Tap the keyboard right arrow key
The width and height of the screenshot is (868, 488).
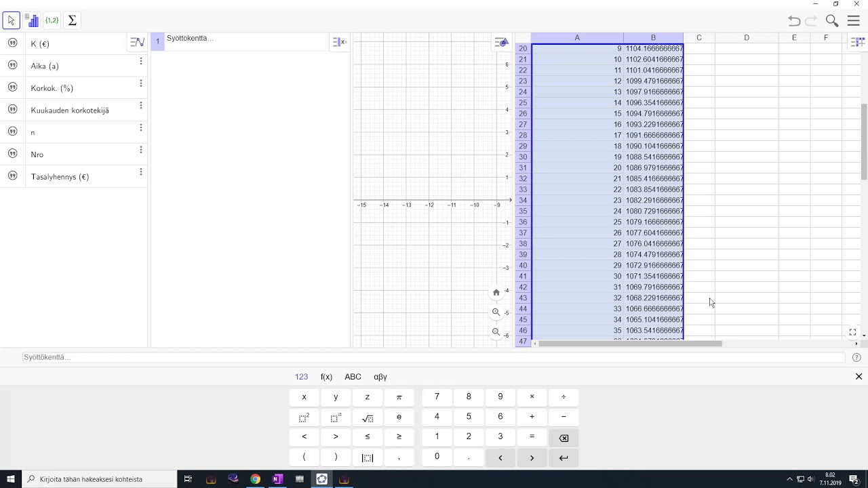pos(532,457)
